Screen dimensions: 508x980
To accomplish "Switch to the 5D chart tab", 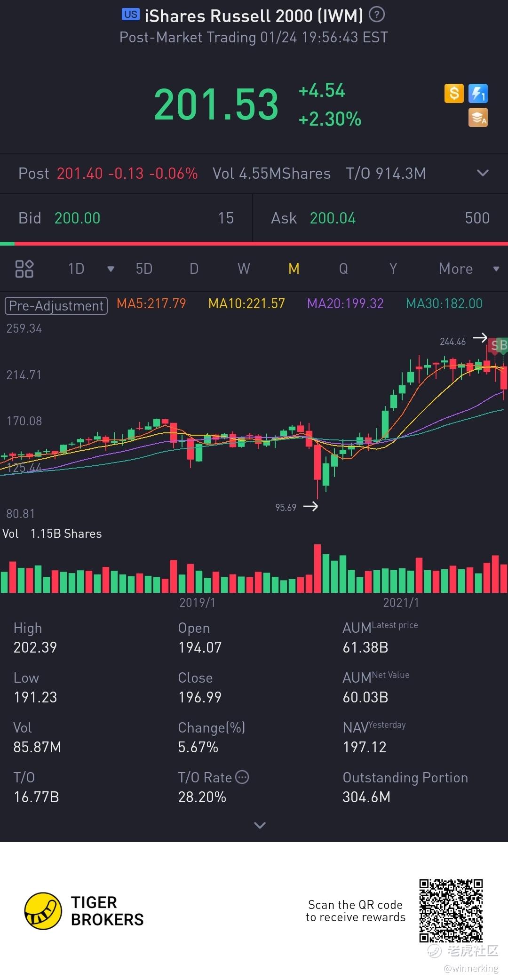I will (x=144, y=269).
